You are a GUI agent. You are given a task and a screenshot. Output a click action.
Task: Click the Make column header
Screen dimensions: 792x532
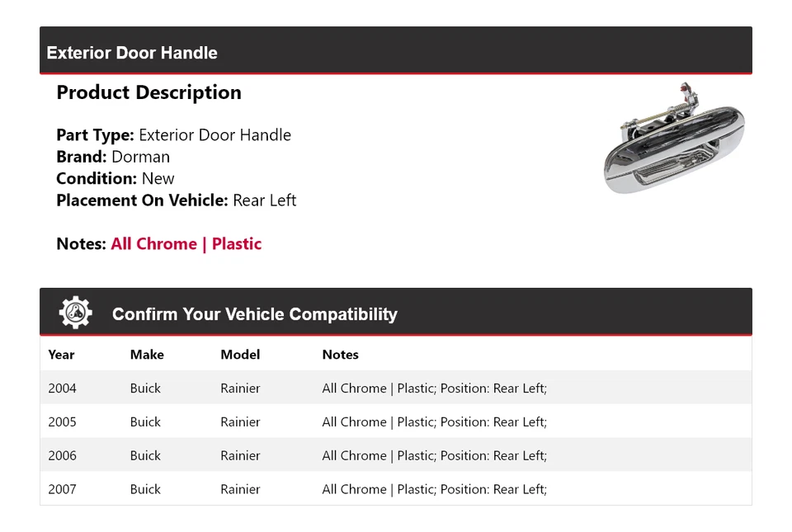coord(147,355)
